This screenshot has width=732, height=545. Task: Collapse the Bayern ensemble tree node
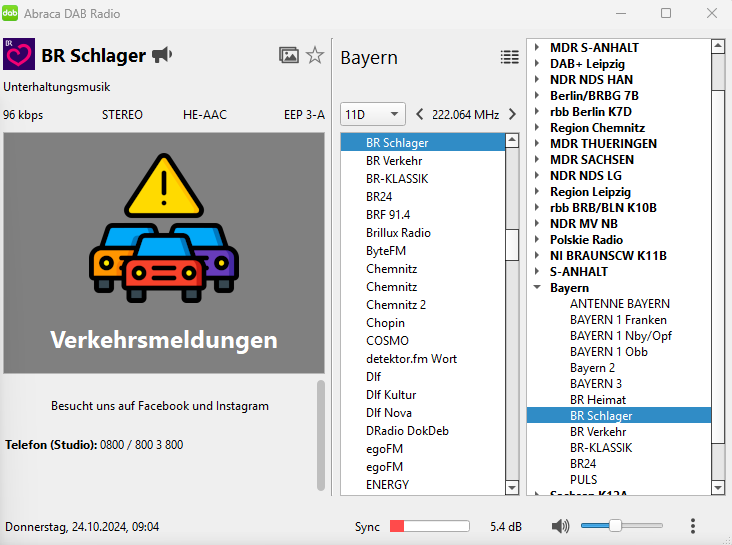(537, 288)
